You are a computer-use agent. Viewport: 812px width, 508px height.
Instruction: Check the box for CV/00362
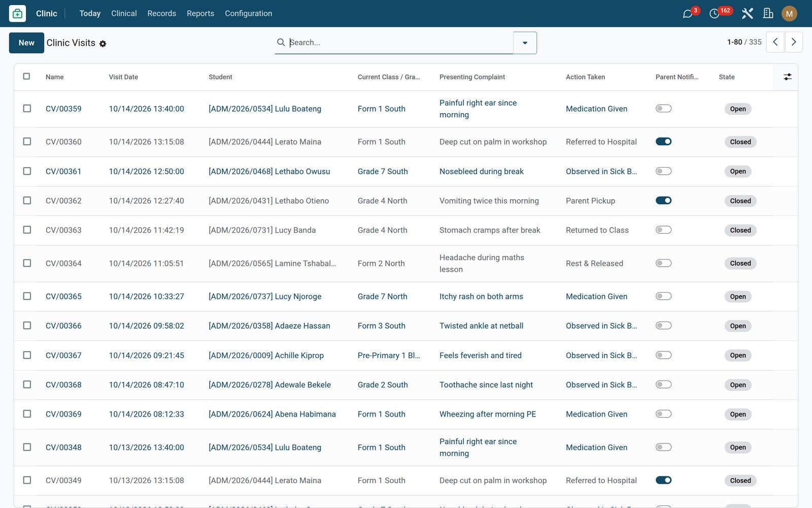pyautogui.click(x=27, y=200)
